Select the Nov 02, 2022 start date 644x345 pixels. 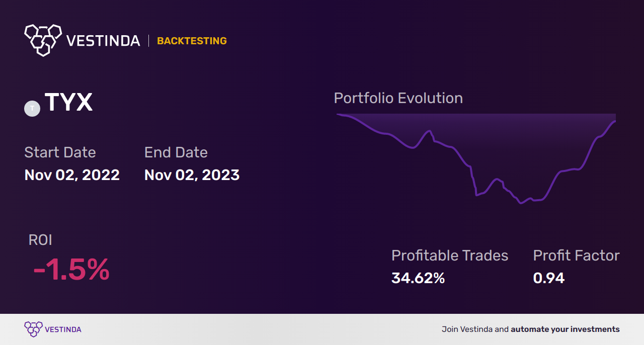(72, 175)
